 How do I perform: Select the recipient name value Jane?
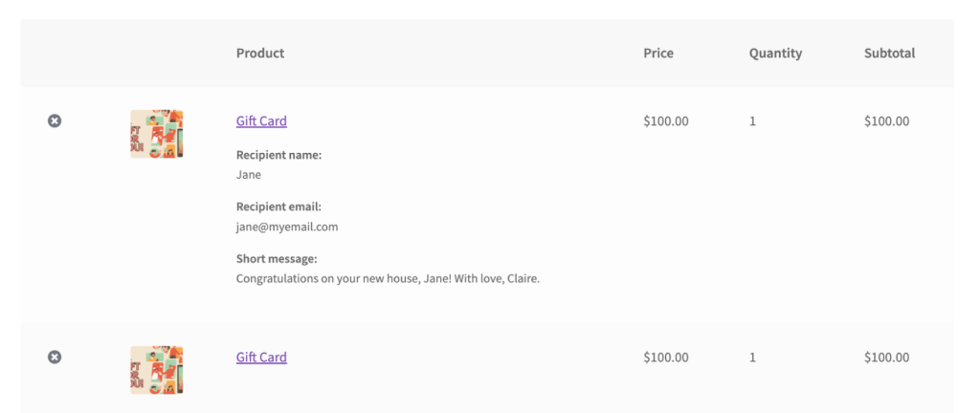click(x=249, y=175)
